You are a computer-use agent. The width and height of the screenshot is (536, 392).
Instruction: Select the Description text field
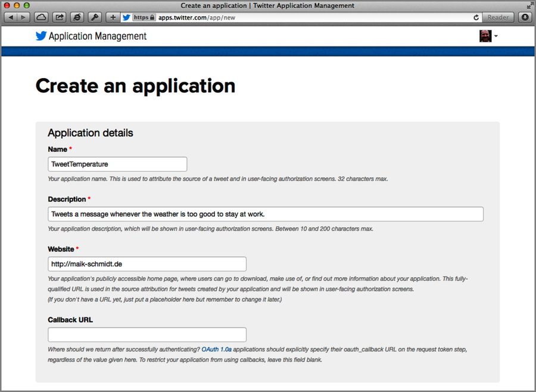(x=264, y=213)
